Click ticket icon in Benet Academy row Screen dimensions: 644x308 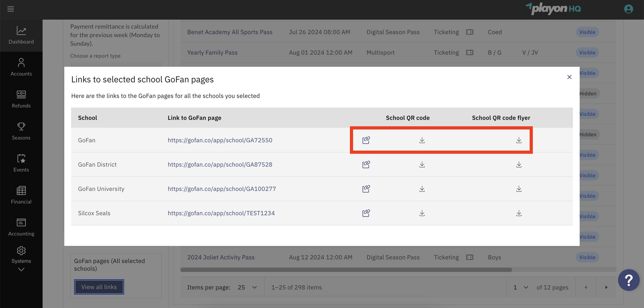(x=470, y=32)
